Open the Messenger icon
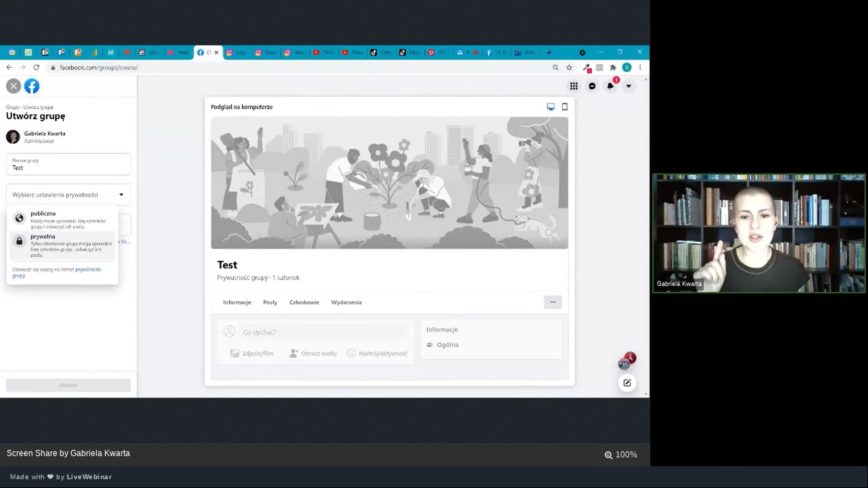868x488 pixels. pos(592,86)
